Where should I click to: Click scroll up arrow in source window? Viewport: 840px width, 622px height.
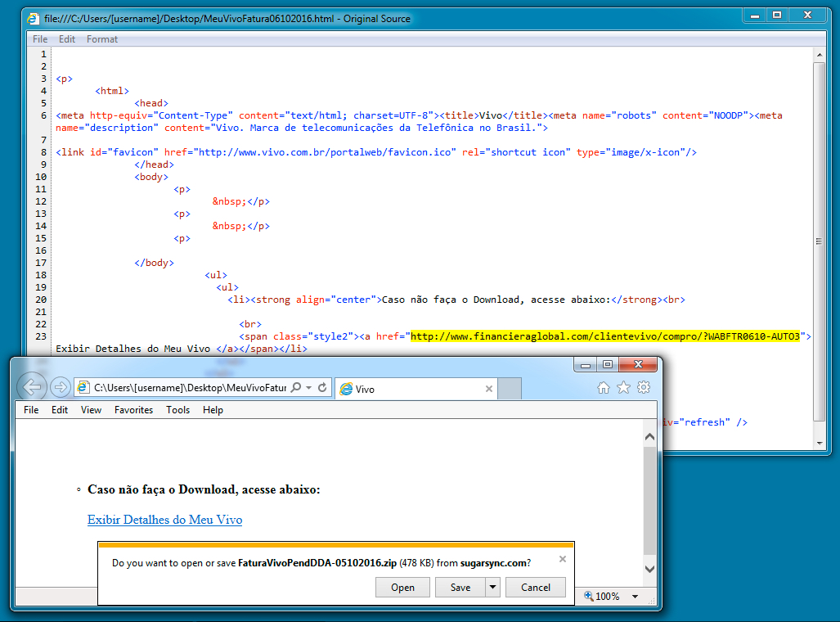[819, 55]
